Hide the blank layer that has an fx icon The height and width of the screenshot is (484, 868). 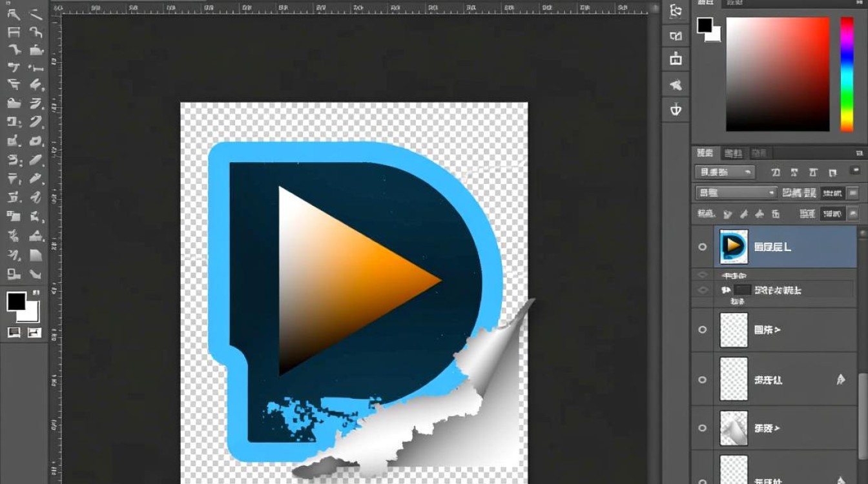[x=703, y=380]
